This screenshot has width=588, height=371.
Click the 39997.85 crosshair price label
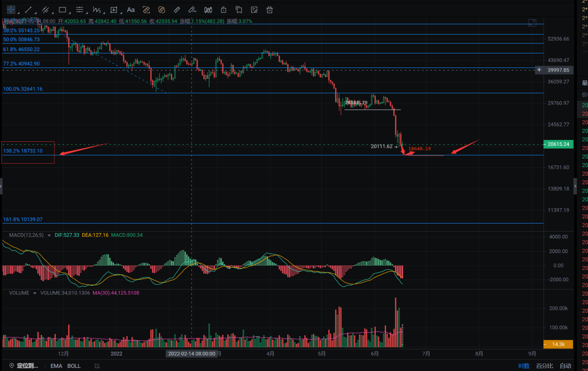(x=559, y=70)
